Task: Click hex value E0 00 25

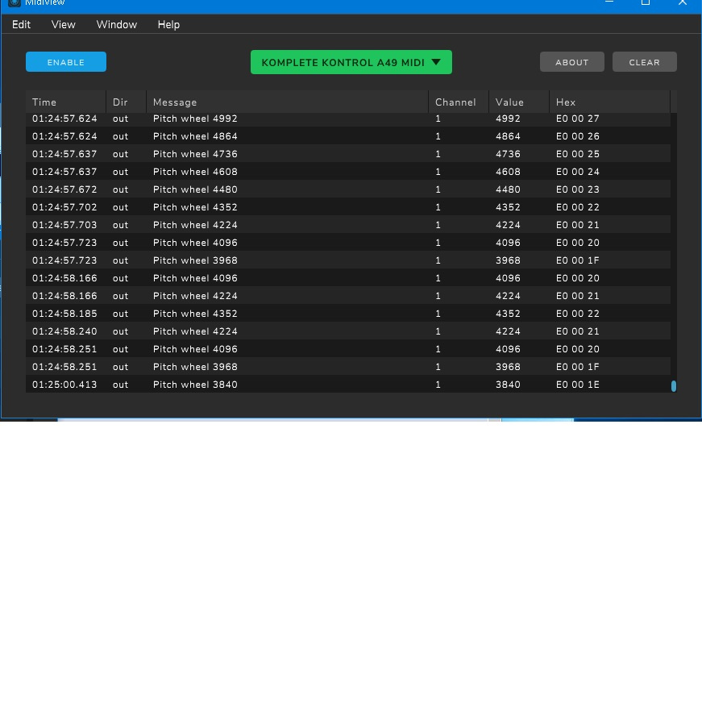Action: (578, 154)
